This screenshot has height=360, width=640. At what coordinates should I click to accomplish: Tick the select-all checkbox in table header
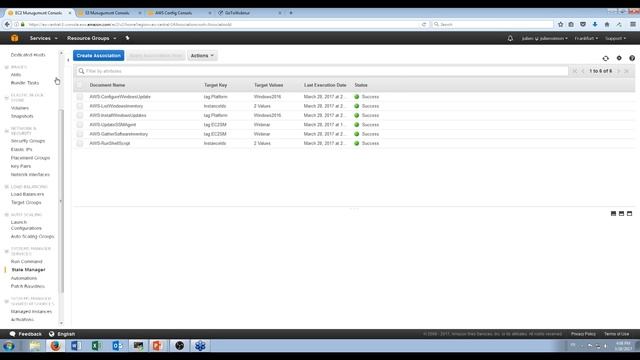(79, 85)
